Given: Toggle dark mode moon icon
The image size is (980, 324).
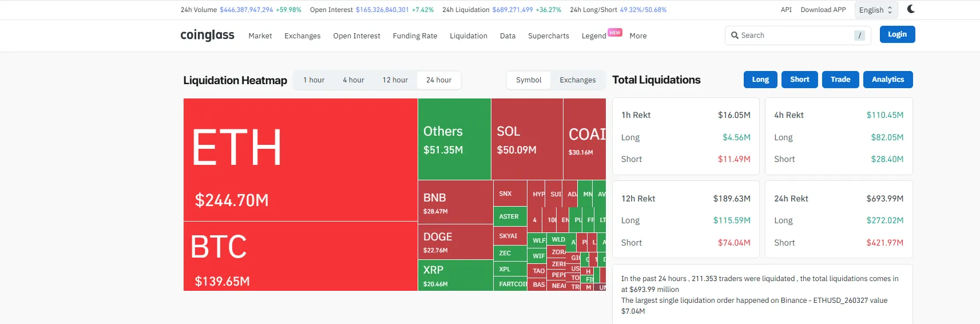Looking at the screenshot, I should [x=911, y=9].
